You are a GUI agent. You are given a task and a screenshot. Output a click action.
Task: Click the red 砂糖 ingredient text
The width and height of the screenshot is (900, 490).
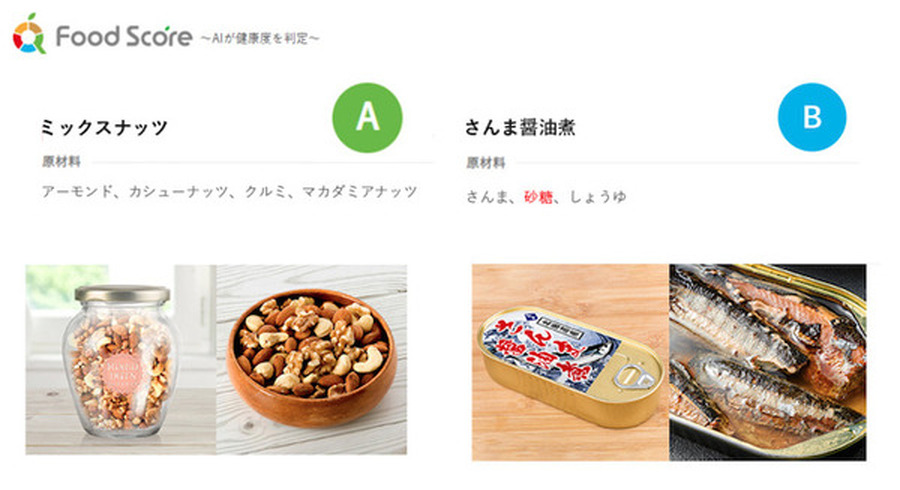[538, 197]
